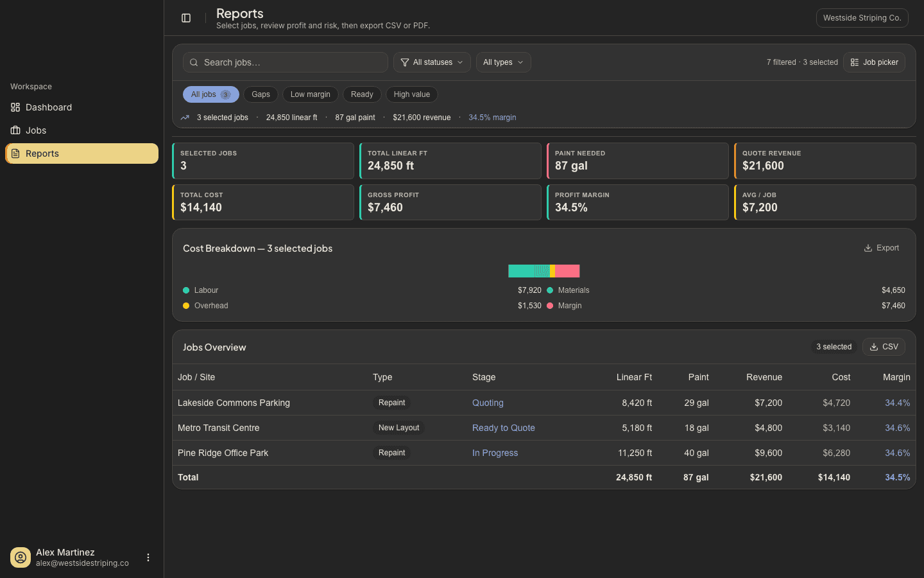This screenshot has height=578, width=924.
Task: Click the $9,600 revenue cell
Action: (x=769, y=453)
